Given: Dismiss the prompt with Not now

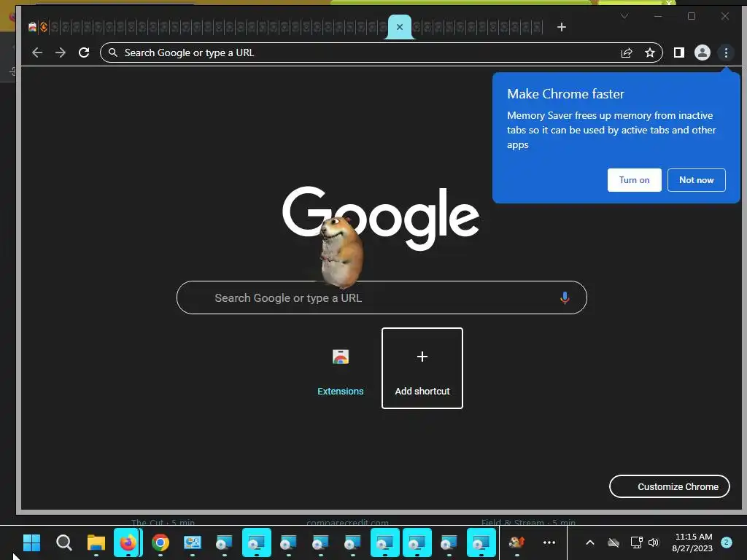Looking at the screenshot, I should (696, 180).
